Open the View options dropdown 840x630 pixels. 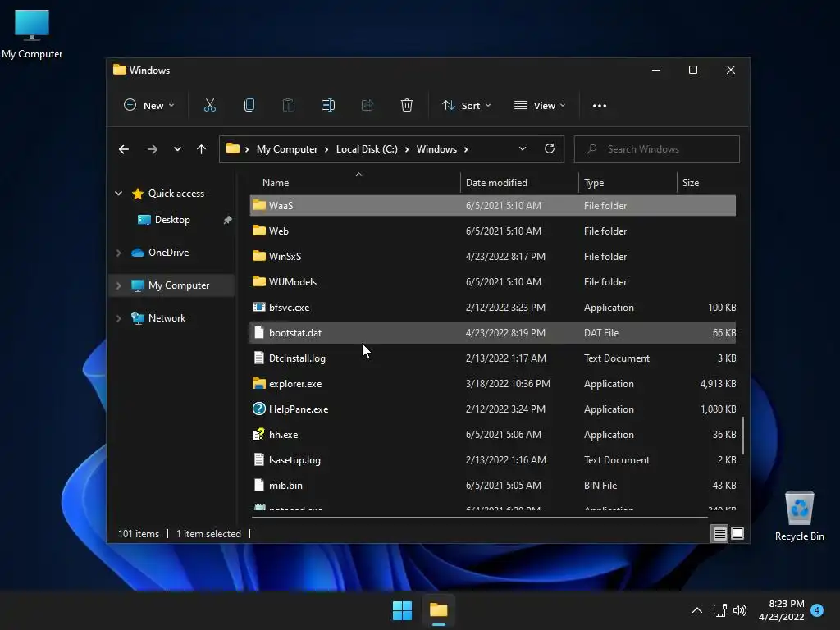540,106
